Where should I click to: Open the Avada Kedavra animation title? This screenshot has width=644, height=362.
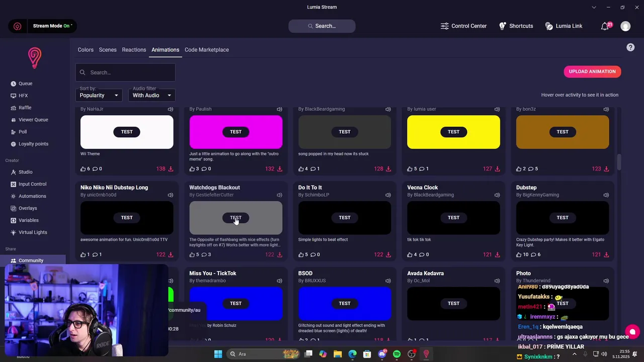(x=426, y=274)
